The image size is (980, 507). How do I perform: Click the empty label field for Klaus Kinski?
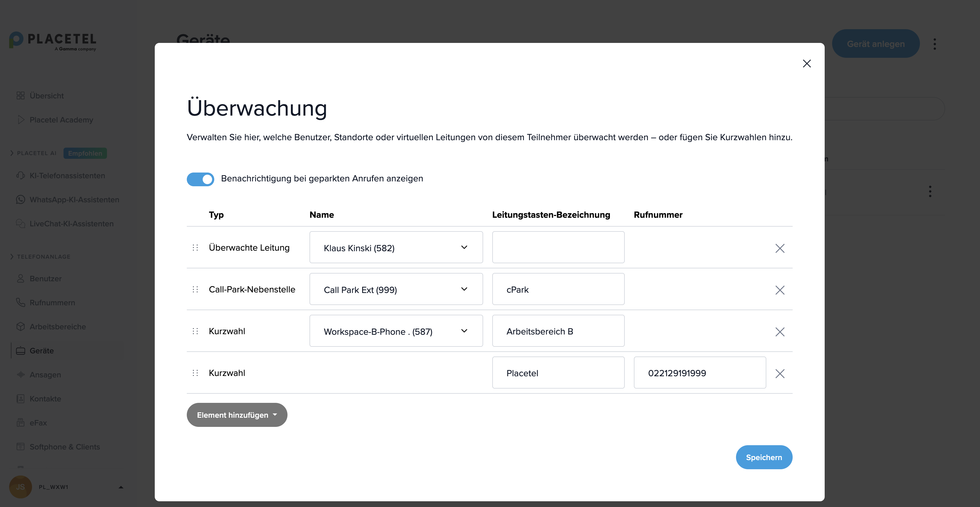click(558, 247)
